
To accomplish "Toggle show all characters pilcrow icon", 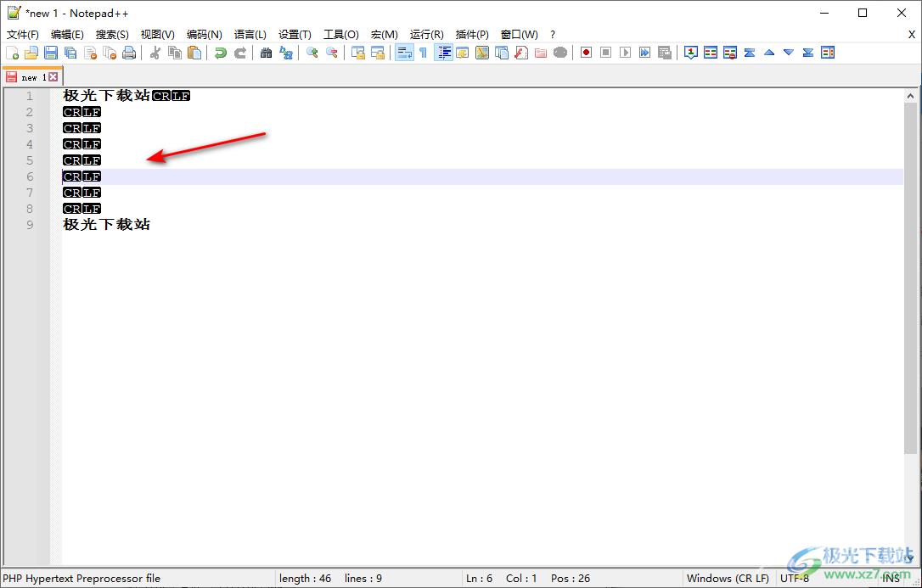I will pyautogui.click(x=424, y=53).
